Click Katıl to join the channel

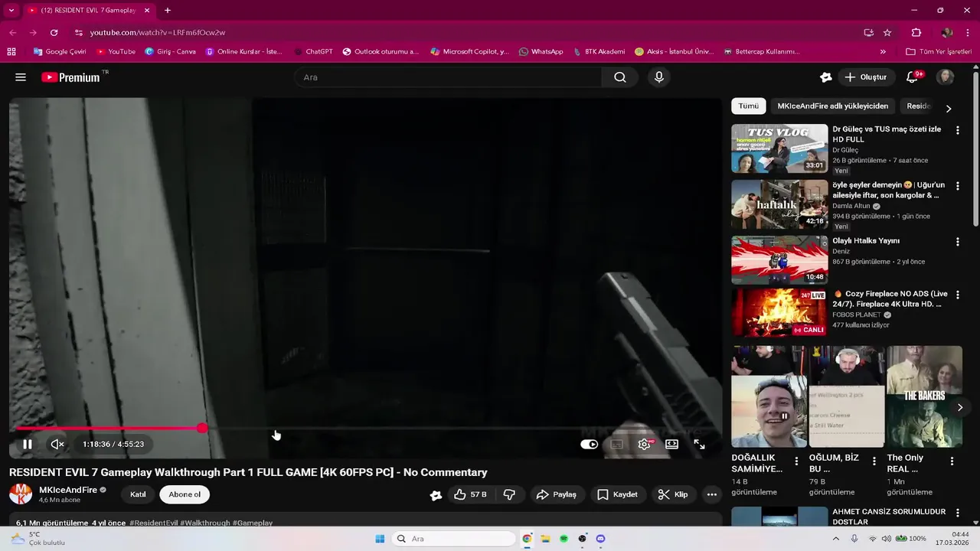pyautogui.click(x=138, y=494)
